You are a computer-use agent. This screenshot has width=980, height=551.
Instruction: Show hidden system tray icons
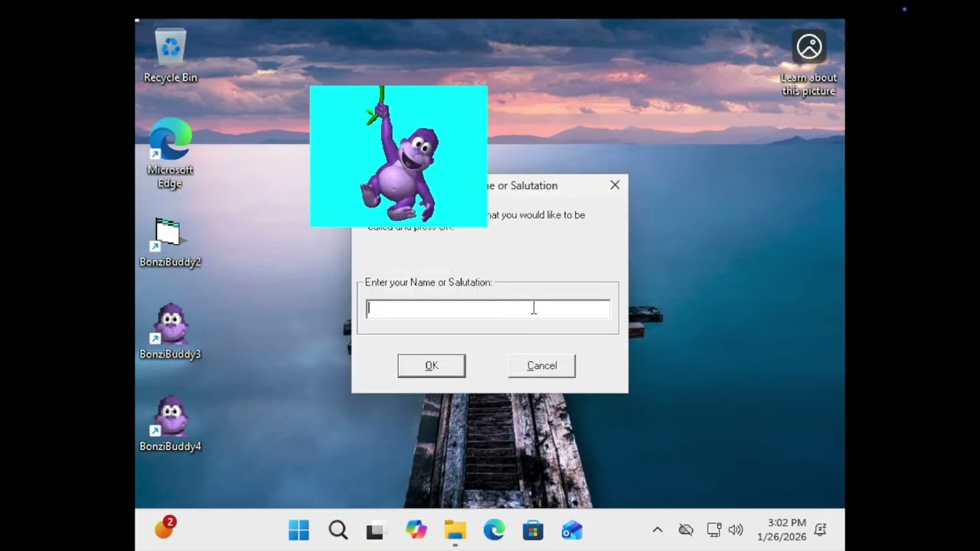(657, 530)
